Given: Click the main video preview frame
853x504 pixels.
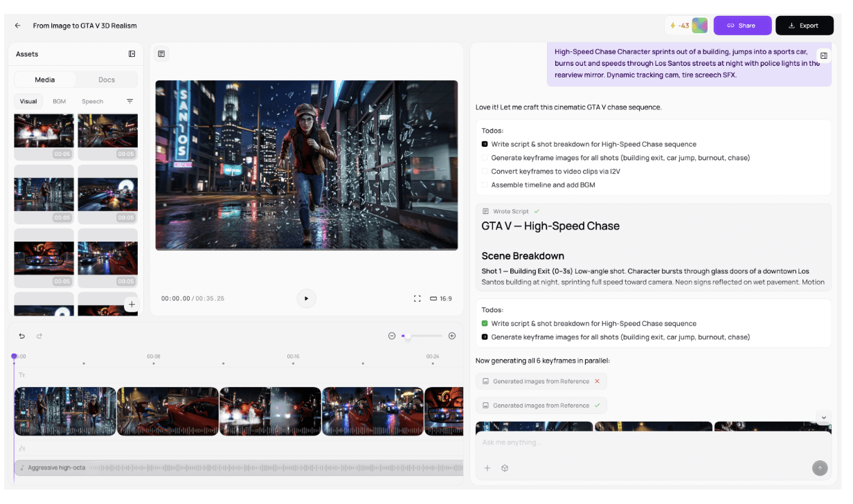Looking at the screenshot, I should tap(306, 165).
